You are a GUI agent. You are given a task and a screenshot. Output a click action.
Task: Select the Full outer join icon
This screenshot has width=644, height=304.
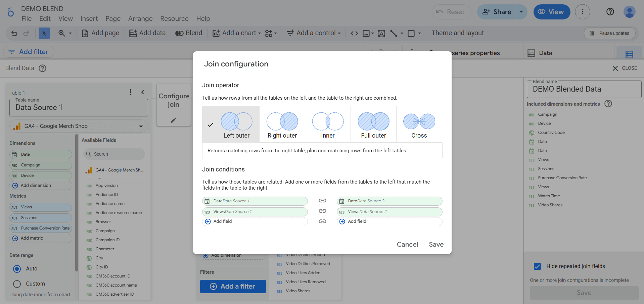click(373, 121)
